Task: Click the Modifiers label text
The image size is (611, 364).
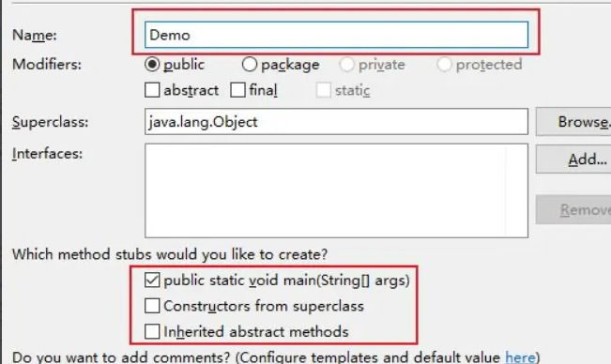Action: [x=47, y=64]
